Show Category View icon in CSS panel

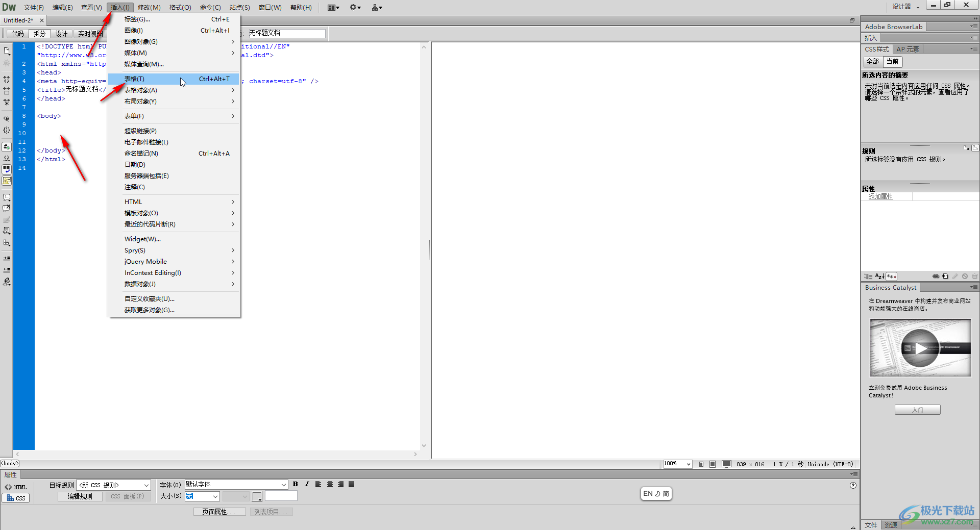[x=868, y=276]
